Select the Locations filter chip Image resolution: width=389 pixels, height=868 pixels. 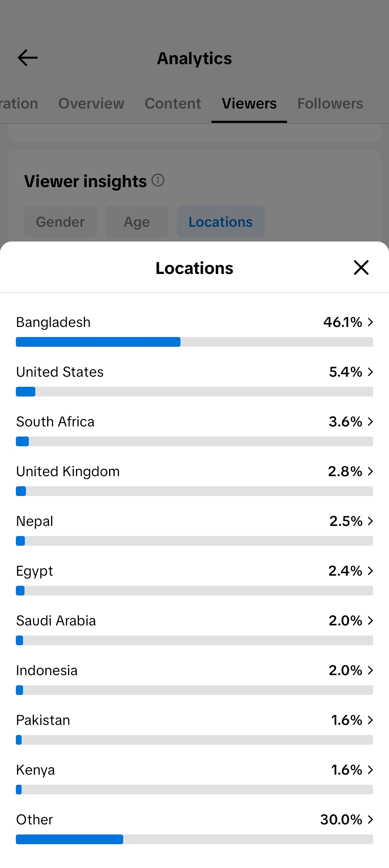tap(220, 222)
